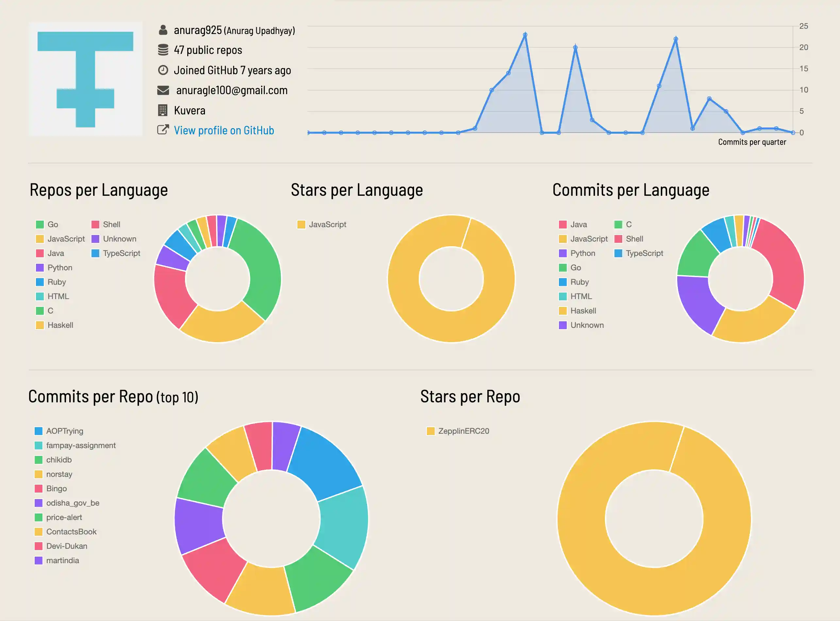Click the large green Go slice in Repos donut
Viewport: 840px width, 621px height.
tap(263, 267)
